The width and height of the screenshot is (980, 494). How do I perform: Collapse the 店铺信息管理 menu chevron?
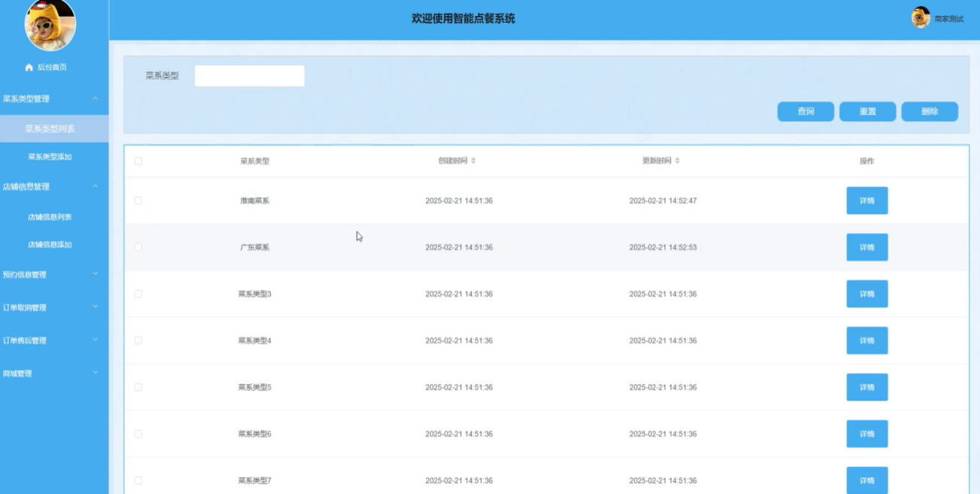[x=96, y=187]
